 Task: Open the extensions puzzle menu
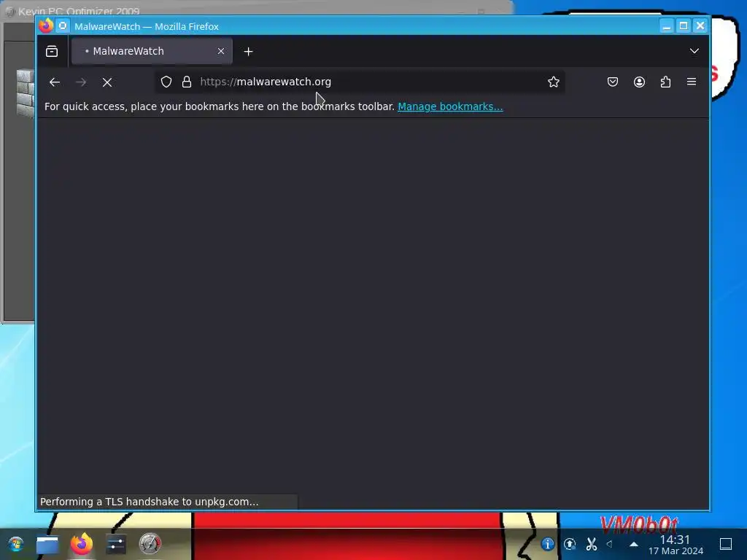(x=665, y=82)
